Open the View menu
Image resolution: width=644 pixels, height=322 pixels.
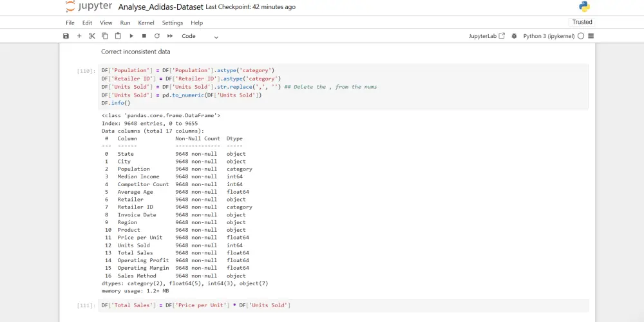pos(106,23)
